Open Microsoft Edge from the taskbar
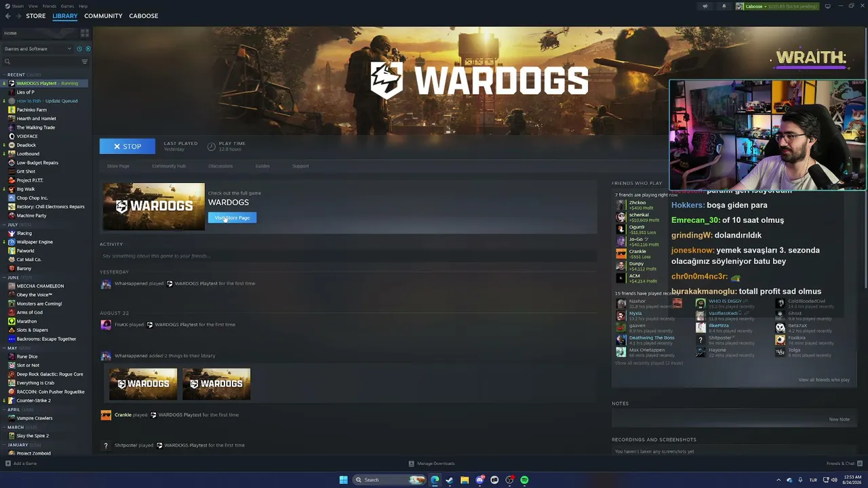 point(435,480)
